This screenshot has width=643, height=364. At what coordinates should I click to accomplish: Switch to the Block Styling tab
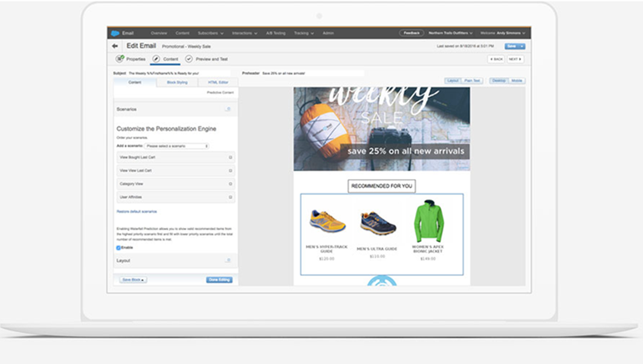[177, 81]
